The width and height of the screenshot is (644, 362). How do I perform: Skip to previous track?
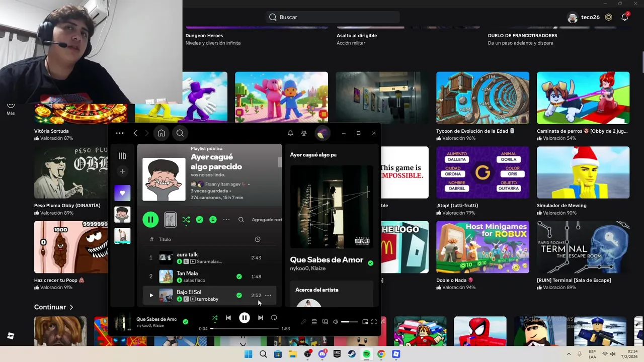(228, 318)
